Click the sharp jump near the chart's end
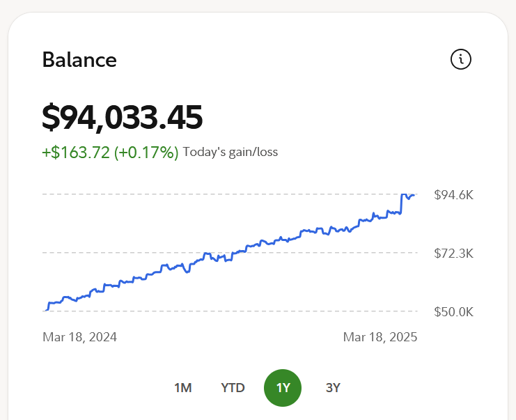516x420 pixels. tap(402, 203)
